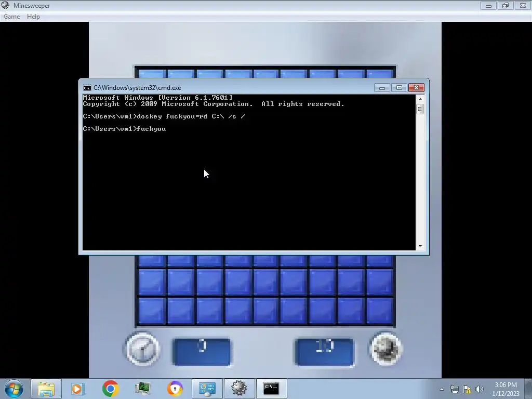Click the 'Microsoft Windows [Version 6.1.7601]' line
The height and width of the screenshot is (399, 532).
[x=158, y=98]
